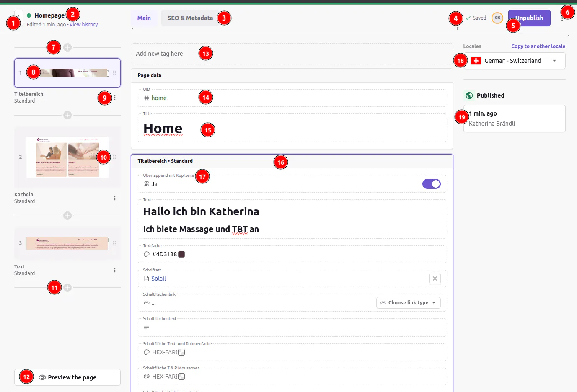Turn off Überlappend mit Kopfzeile switch
The height and width of the screenshot is (392, 577).
[x=432, y=184]
